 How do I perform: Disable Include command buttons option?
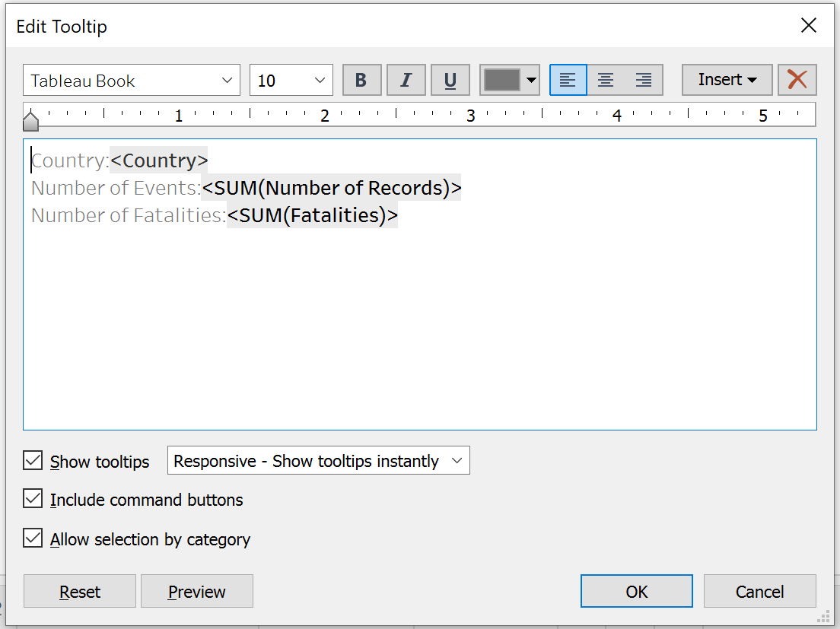pyautogui.click(x=33, y=499)
